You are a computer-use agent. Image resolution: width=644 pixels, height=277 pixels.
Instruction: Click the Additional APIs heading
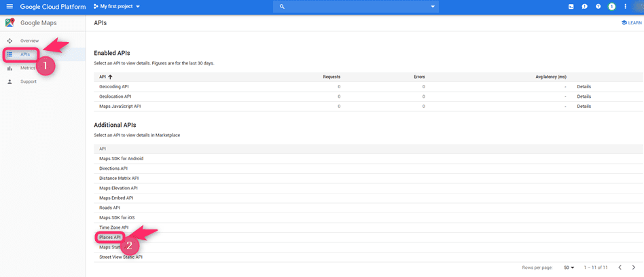click(x=115, y=125)
